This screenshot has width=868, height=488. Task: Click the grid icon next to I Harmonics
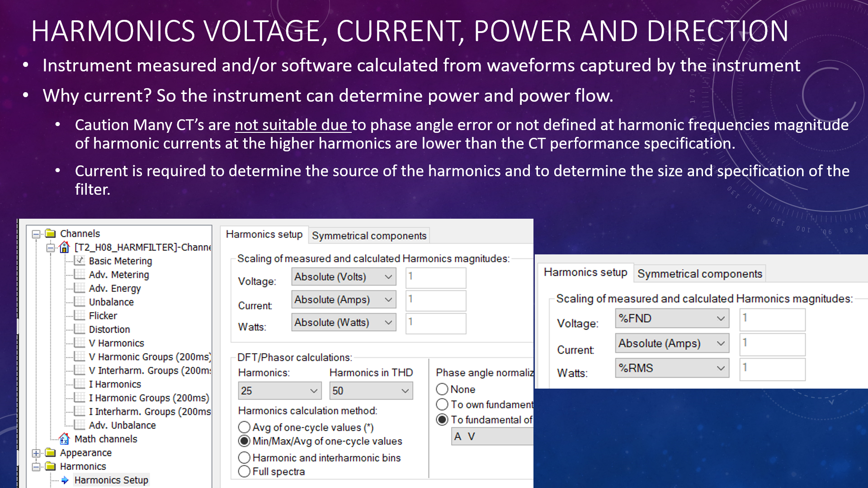(x=79, y=384)
